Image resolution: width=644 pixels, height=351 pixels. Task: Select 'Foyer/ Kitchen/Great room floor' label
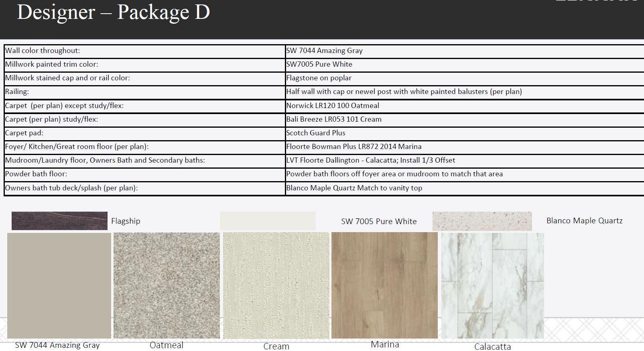point(77,147)
